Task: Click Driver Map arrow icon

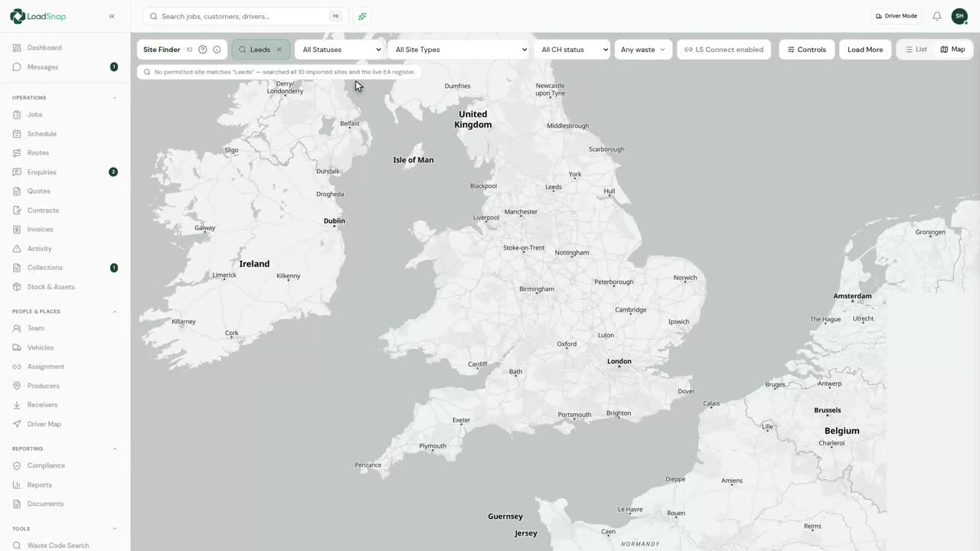Action: [x=17, y=424]
